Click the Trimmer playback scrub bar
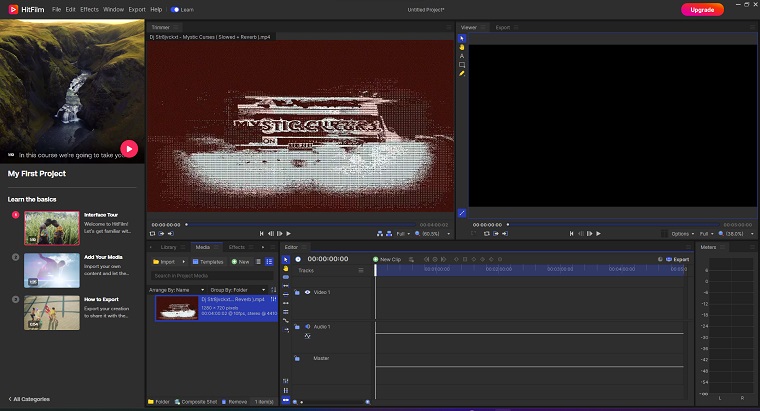Screen dimensions: 760x411 (301, 224)
